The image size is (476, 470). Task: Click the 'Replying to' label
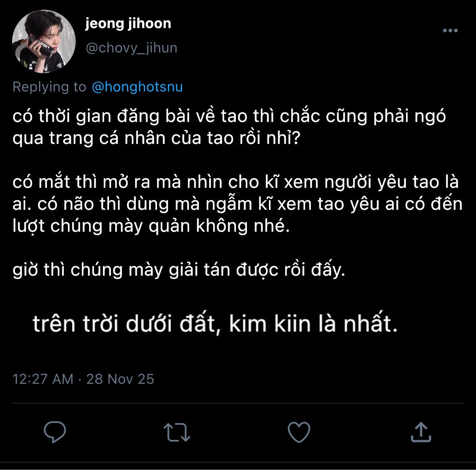coord(50,87)
